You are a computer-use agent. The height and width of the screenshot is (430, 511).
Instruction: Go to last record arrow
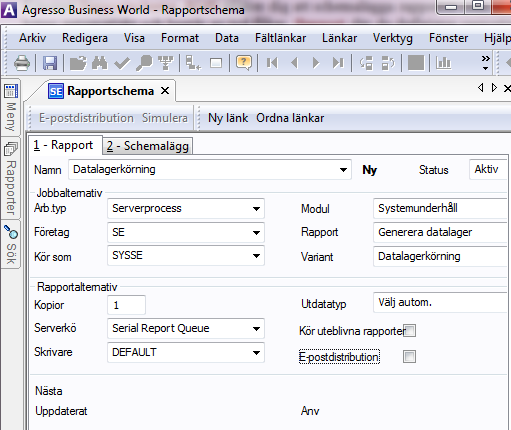pos(338,63)
